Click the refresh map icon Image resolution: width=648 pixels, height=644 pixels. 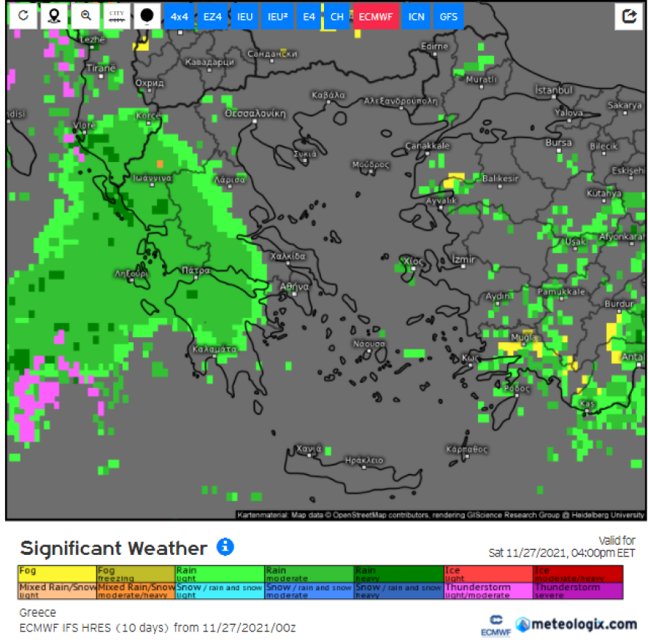click(x=23, y=16)
